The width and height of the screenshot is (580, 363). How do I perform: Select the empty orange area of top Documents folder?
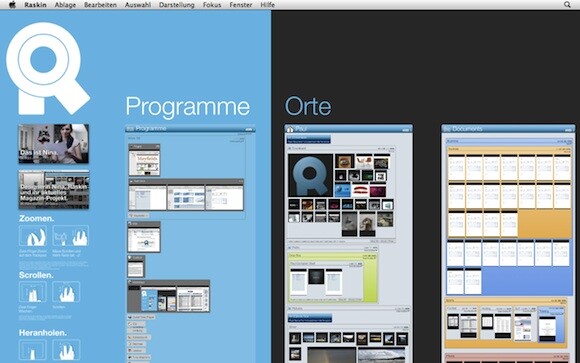click(x=544, y=224)
